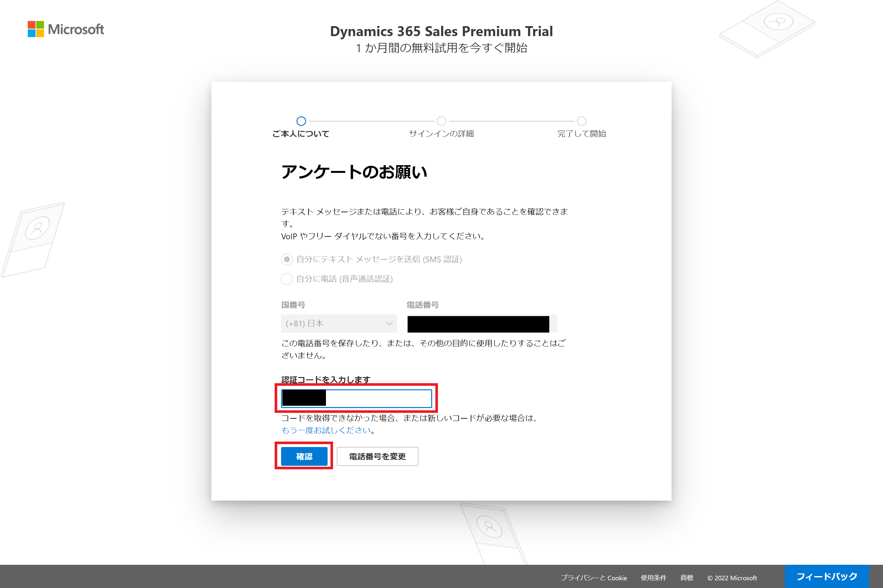Click the Microsoft logo
The width and height of the screenshot is (883, 588).
(66, 29)
